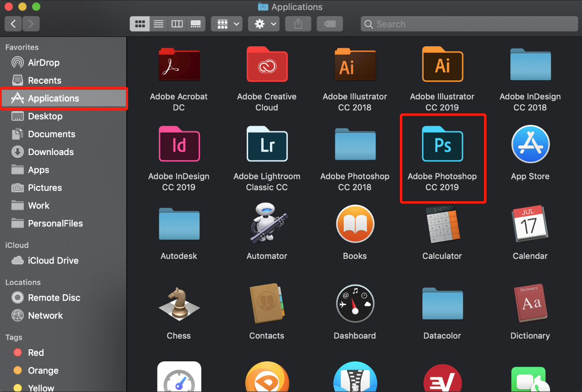This screenshot has height=392, width=582.
Task: Select the Datacolor folder
Action: tap(442, 304)
